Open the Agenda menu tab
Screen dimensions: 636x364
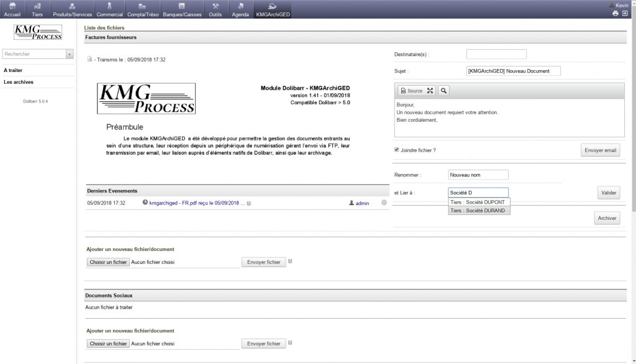tap(240, 9)
